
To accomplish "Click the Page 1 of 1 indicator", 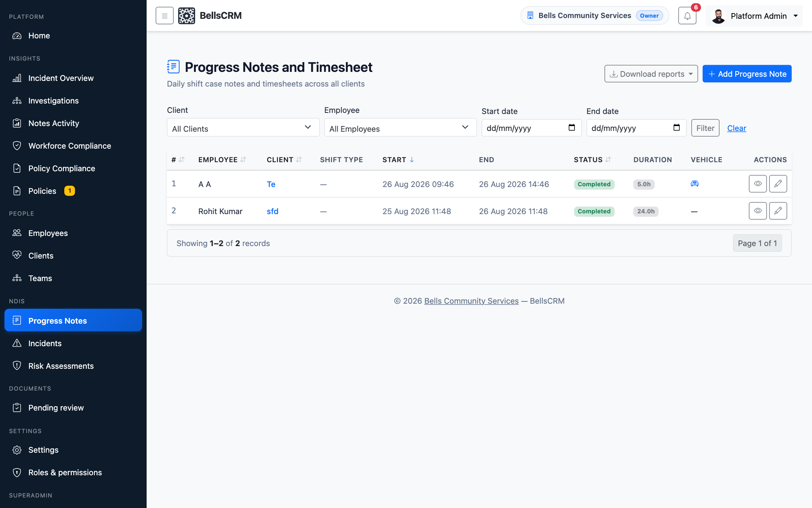I will (x=757, y=243).
